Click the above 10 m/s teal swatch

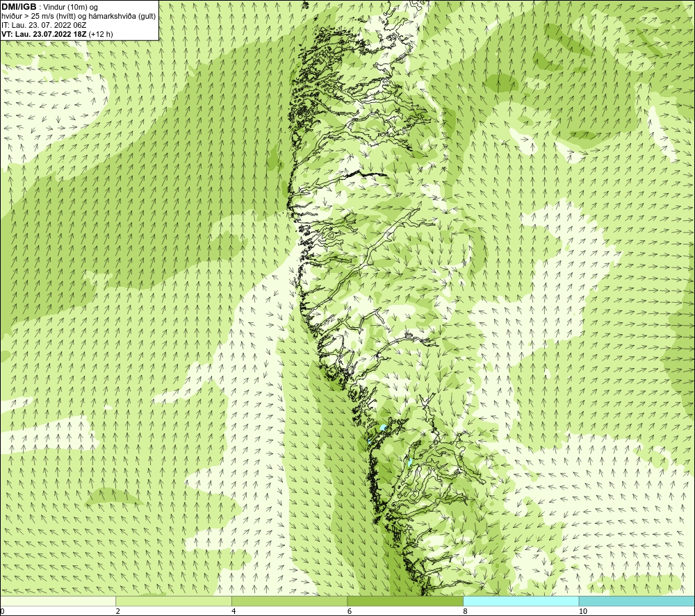pyautogui.click(x=637, y=601)
